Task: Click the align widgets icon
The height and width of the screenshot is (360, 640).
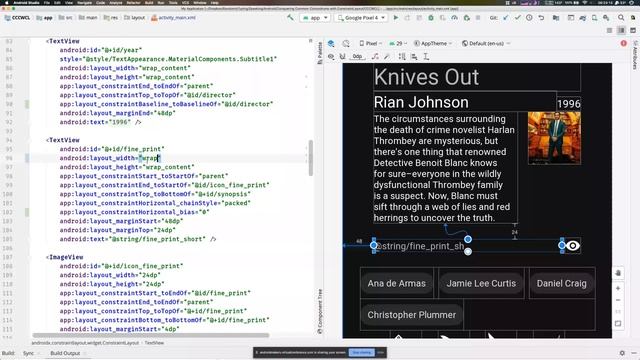Action: [x=414, y=56]
